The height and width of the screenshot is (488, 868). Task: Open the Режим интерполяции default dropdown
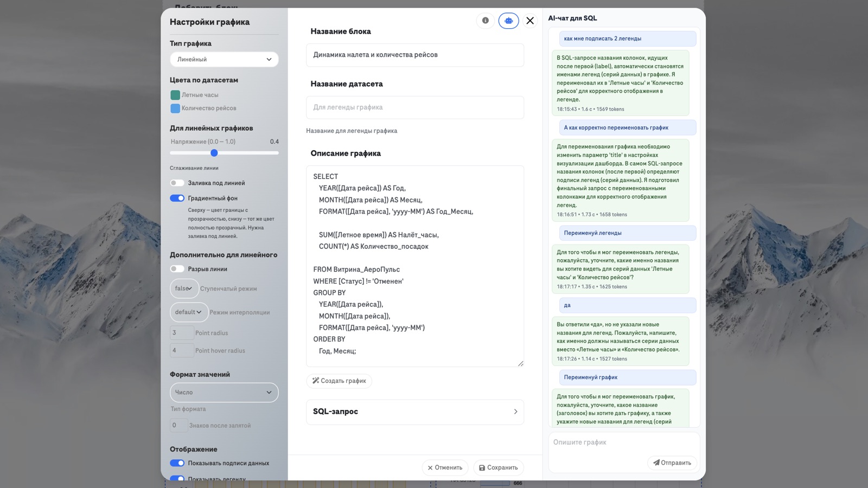[x=189, y=312]
